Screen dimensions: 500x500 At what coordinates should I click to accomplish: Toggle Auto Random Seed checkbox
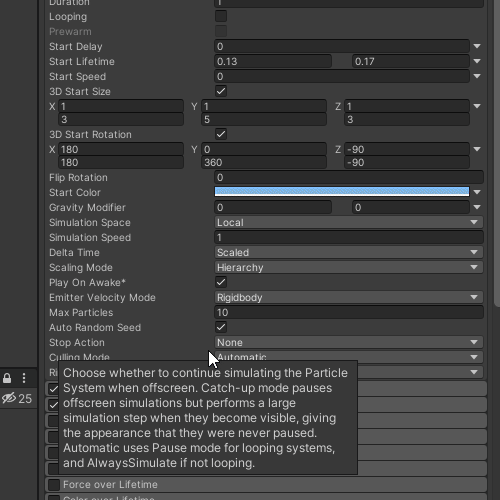pos(221,327)
